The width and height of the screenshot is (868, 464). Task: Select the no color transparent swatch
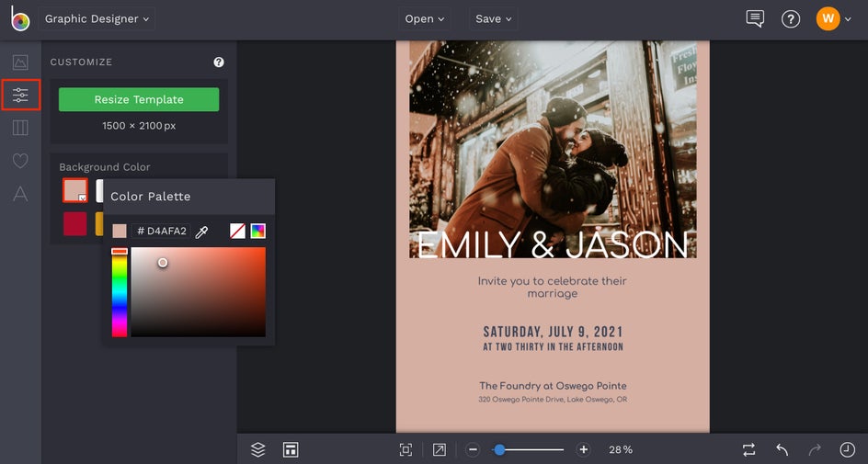point(237,232)
